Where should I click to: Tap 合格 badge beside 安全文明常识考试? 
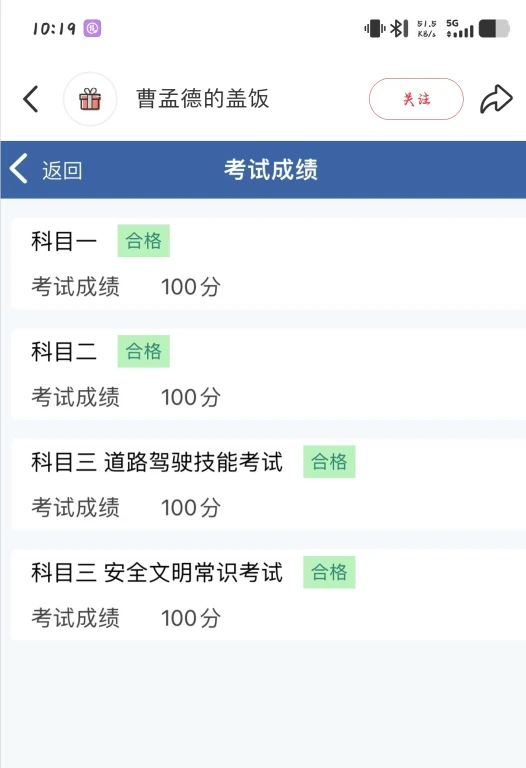click(329, 572)
